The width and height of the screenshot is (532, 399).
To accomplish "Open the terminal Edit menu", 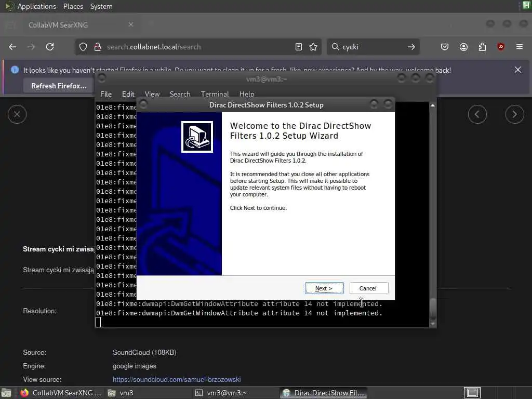I will (x=128, y=94).
